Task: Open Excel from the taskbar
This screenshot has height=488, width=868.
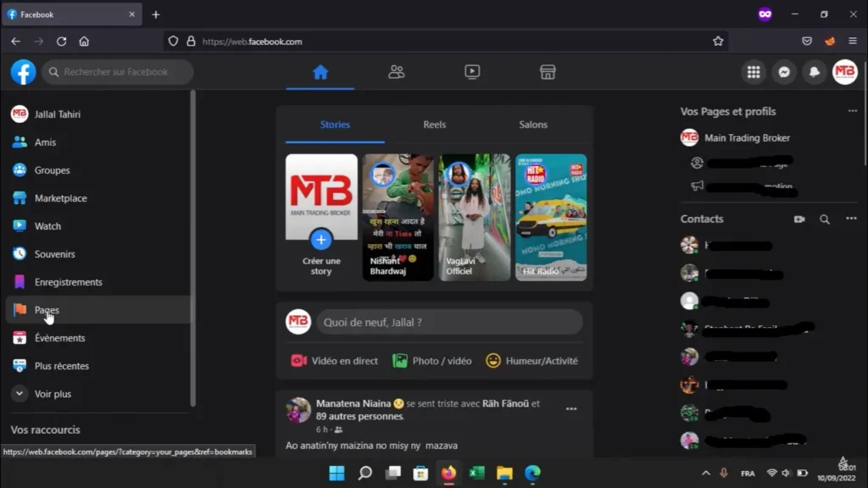Action: (476, 473)
